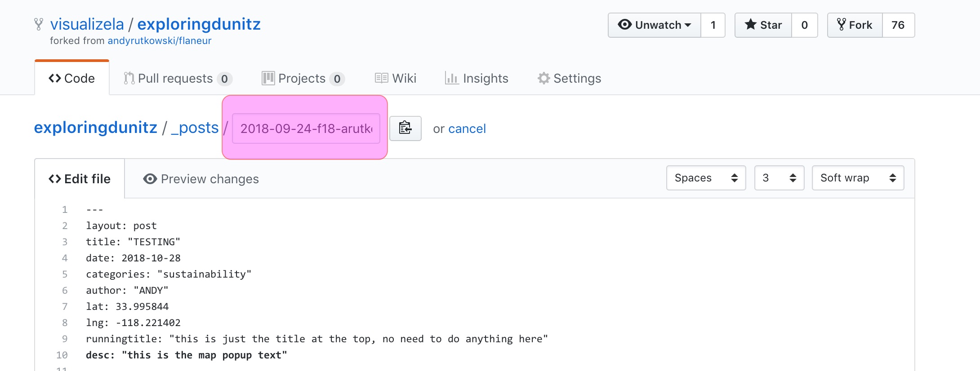Open the Preview changes tab
This screenshot has width=980, height=371.
[201, 179]
